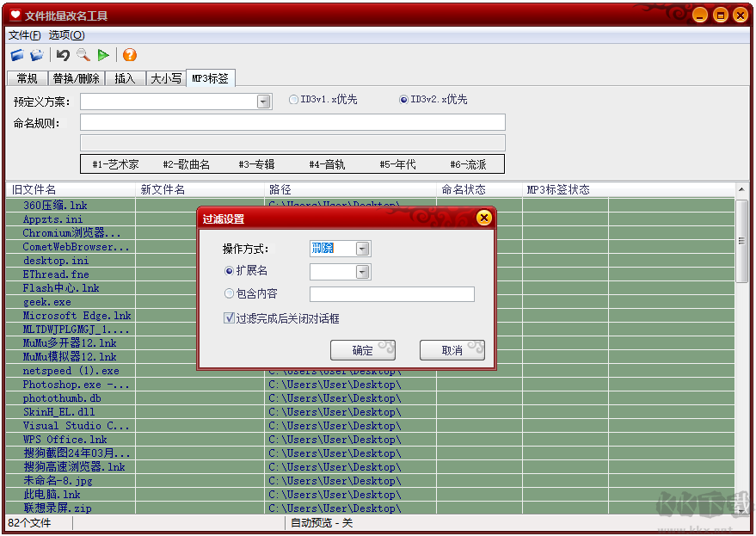The width and height of the screenshot is (756, 536).
Task: Click the 包含内容 text input field
Action: click(x=391, y=294)
